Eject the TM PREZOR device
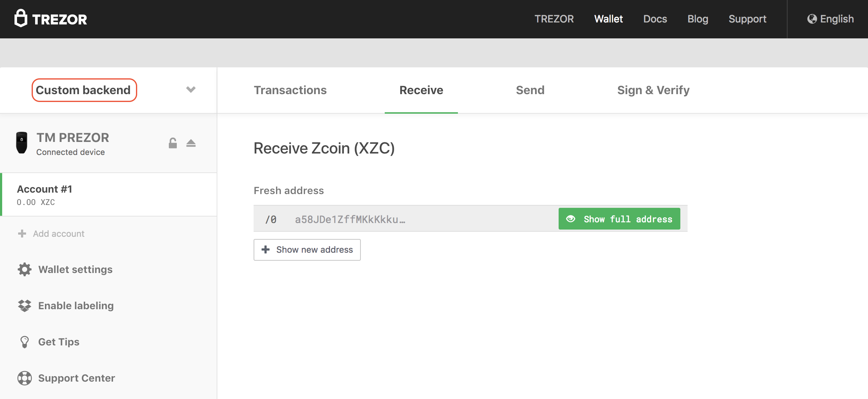The height and width of the screenshot is (399, 868). click(191, 143)
